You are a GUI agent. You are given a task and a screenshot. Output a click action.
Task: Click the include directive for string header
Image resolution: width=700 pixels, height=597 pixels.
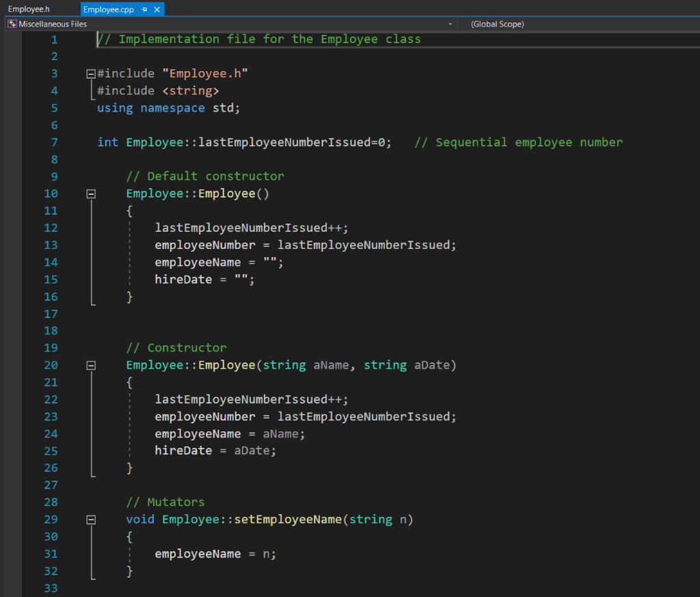coord(159,90)
